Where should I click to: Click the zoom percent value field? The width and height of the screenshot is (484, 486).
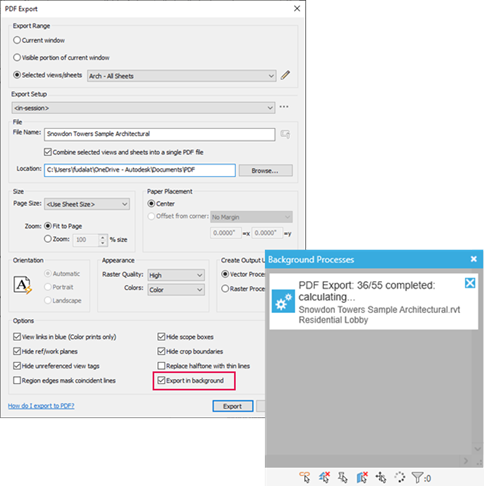[86, 240]
